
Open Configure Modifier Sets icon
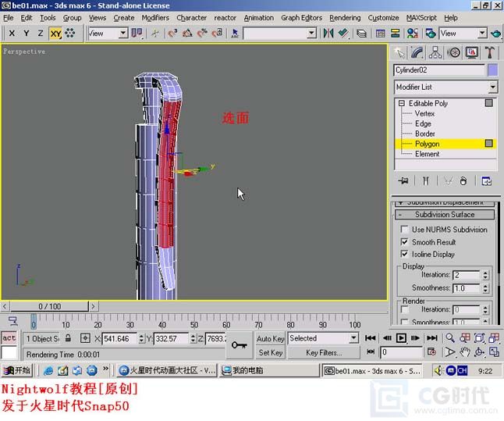(486, 181)
